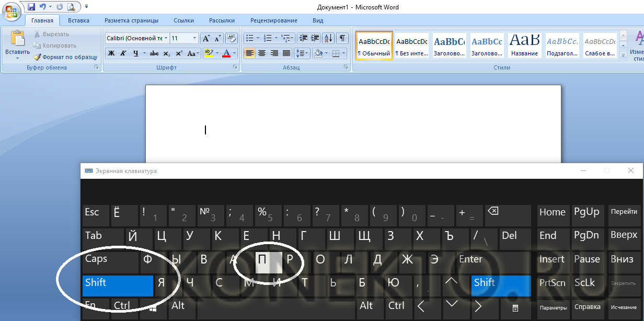Switch to the Вставка ribbon tab
Viewport: 644px width, 321px height.
pos(78,20)
